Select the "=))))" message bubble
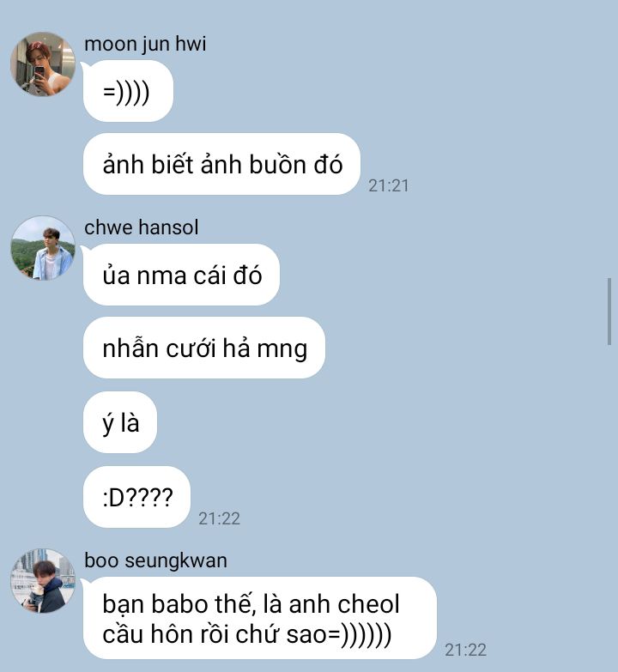 (x=128, y=91)
